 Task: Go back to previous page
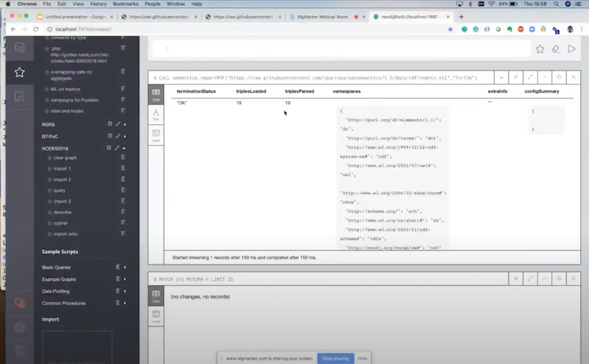pos(13,29)
